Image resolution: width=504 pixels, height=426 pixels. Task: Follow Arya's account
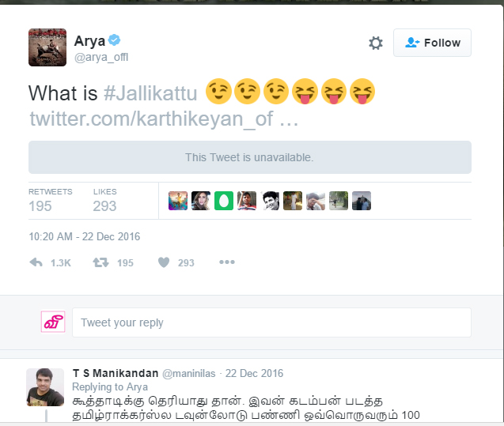[432, 43]
